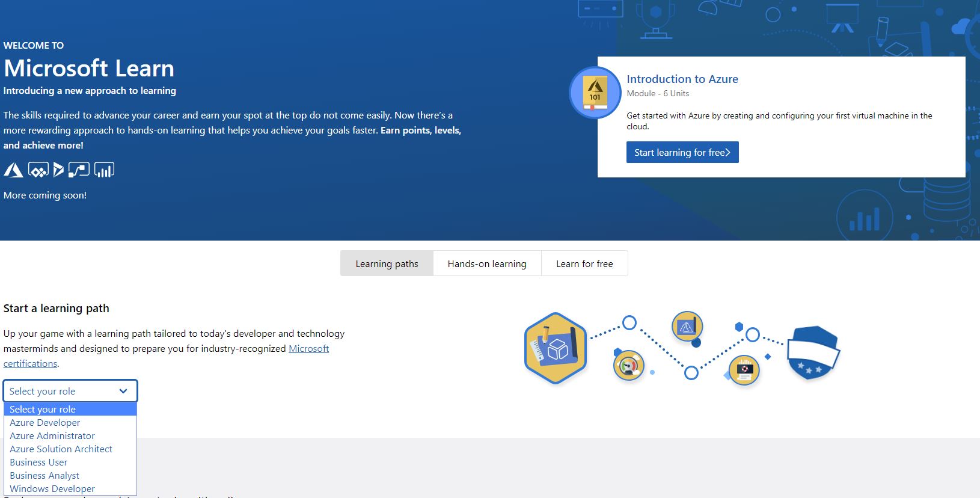The width and height of the screenshot is (980, 498).
Task: Click the Microsoft Flow product icon
Action: [x=79, y=170]
